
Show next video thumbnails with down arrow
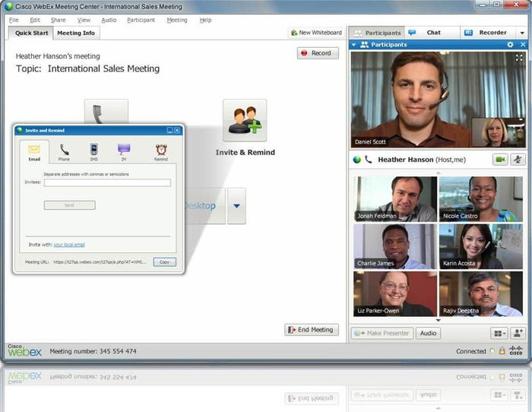pyautogui.click(x=439, y=320)
